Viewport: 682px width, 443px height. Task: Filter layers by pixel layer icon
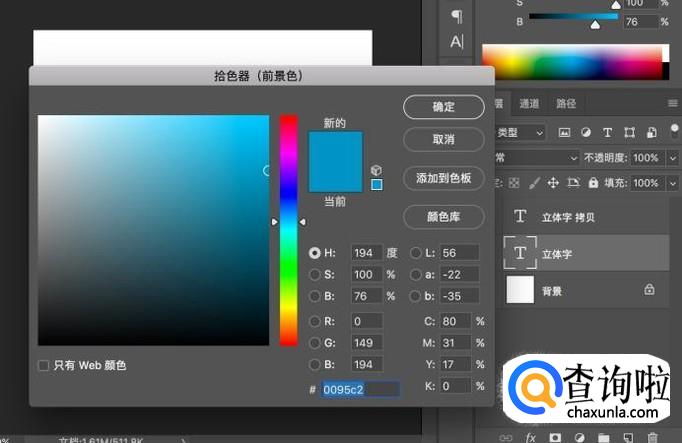(564, 133)
